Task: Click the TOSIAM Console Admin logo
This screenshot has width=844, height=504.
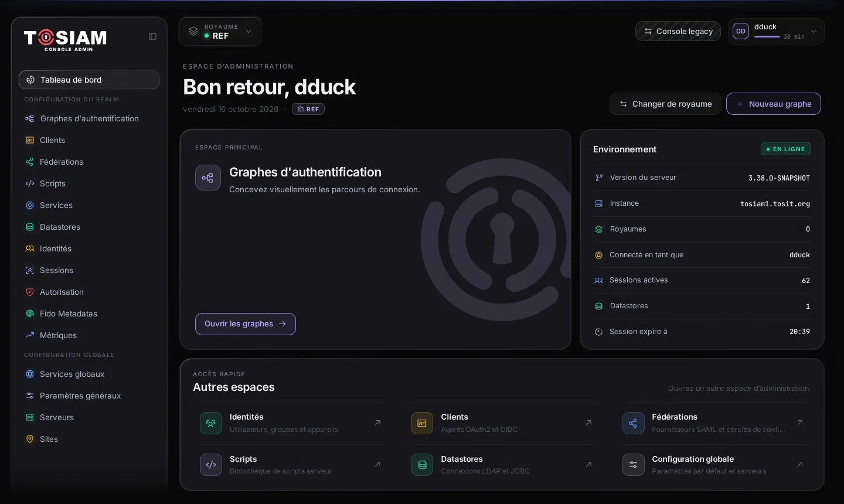Action: click(x=65, y=39)
